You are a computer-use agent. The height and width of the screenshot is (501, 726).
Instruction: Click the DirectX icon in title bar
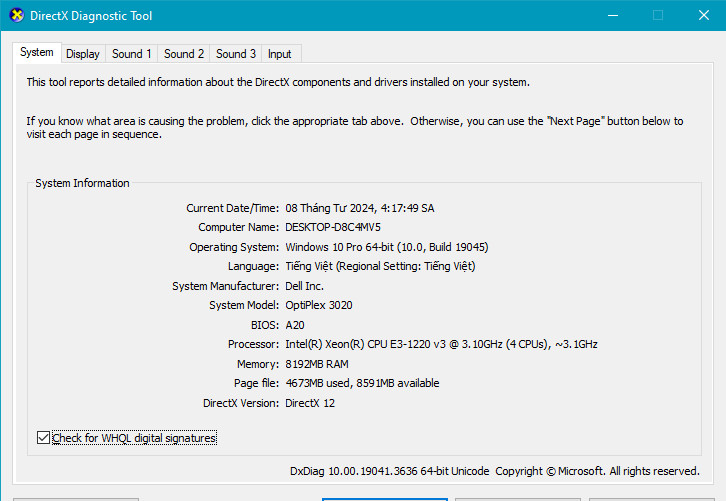click(16, 16)
